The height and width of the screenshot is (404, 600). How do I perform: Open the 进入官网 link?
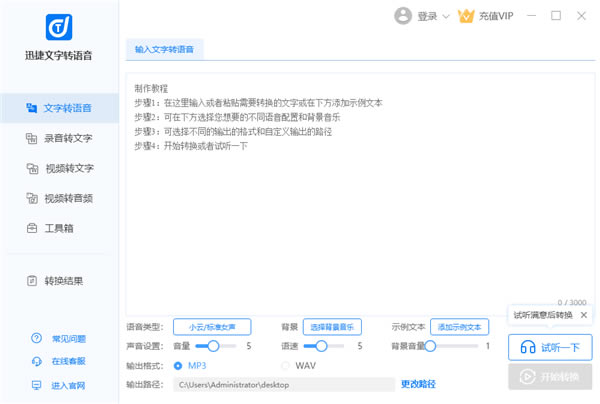tap(68, 385)
